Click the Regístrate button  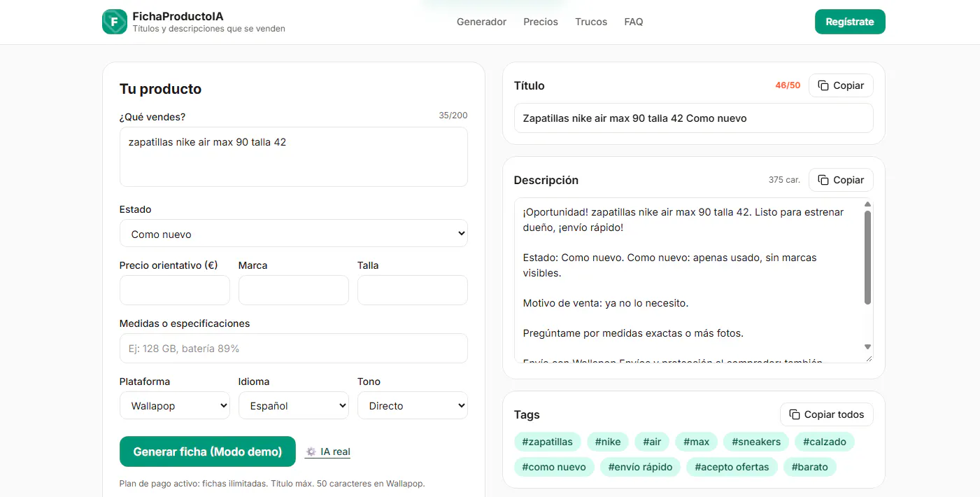(850, 22)
